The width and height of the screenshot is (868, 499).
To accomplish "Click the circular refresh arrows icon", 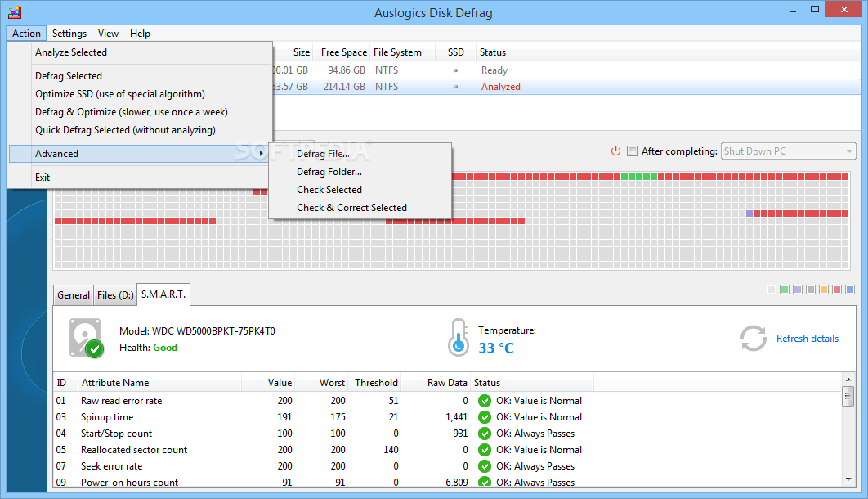I will [754, 339].
